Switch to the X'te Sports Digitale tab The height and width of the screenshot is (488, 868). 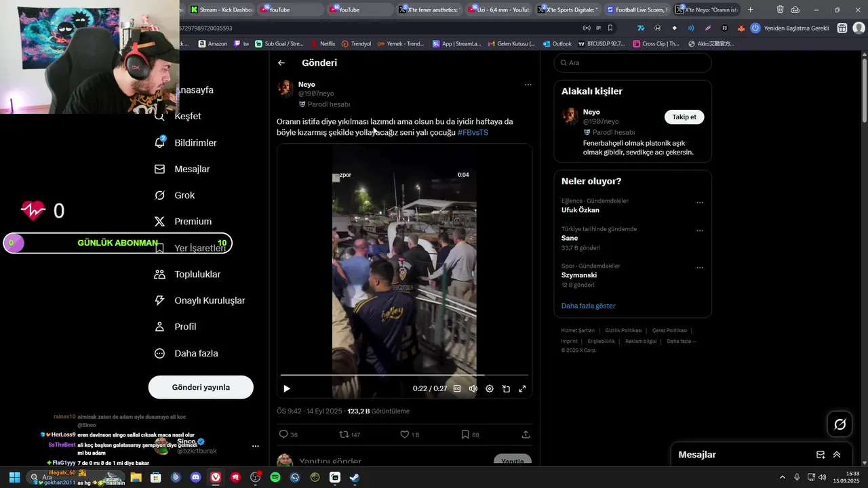click(x=568, y=9)
